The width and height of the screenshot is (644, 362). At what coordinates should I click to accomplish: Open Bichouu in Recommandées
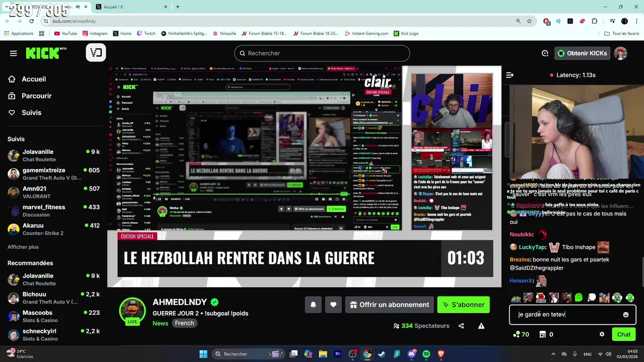[53, 298]
